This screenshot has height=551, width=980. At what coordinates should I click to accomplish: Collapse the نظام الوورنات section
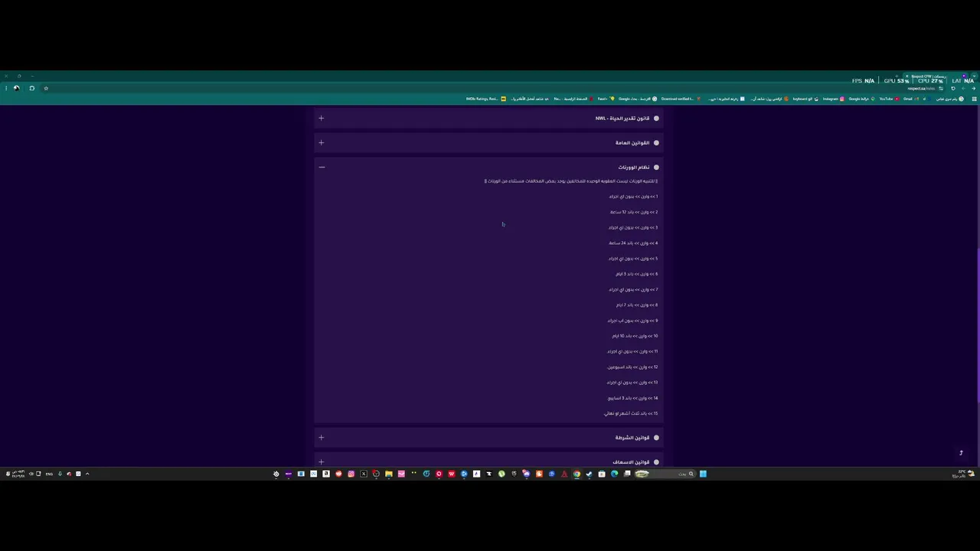(322, 168)
